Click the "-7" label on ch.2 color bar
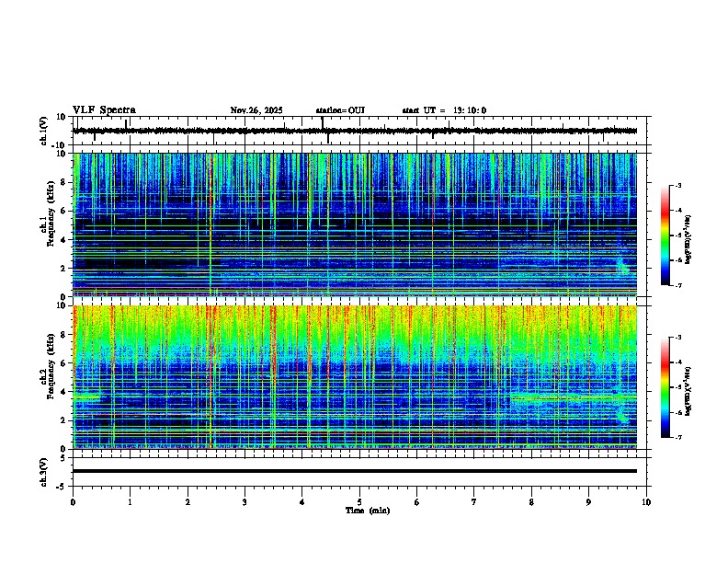 (677, 438)
